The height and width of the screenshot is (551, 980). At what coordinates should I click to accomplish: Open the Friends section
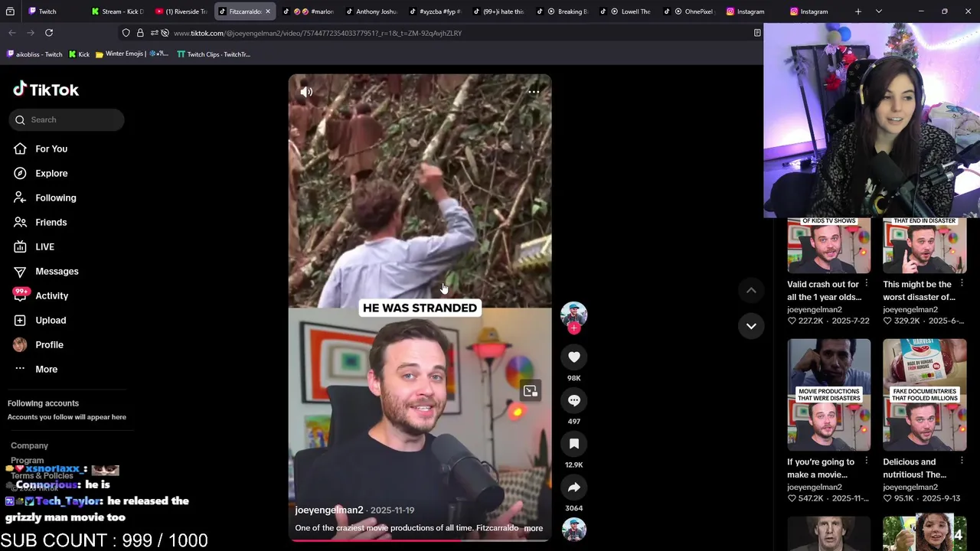tap(51, 222)
